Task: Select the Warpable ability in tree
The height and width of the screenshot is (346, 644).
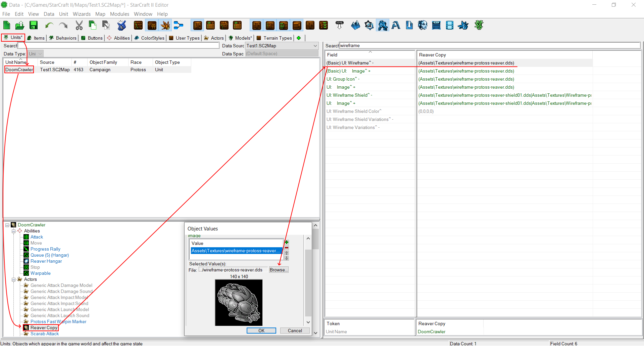Action: pyautogui.click(x=41, y=273)
